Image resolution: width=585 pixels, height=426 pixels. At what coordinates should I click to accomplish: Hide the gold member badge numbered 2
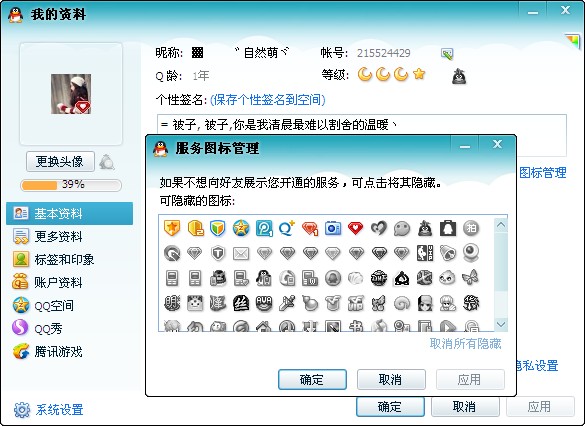coord(195,228)
